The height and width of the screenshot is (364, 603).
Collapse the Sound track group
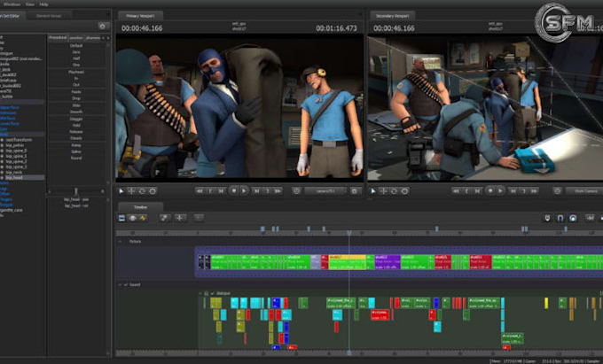[x=120, y=285]
